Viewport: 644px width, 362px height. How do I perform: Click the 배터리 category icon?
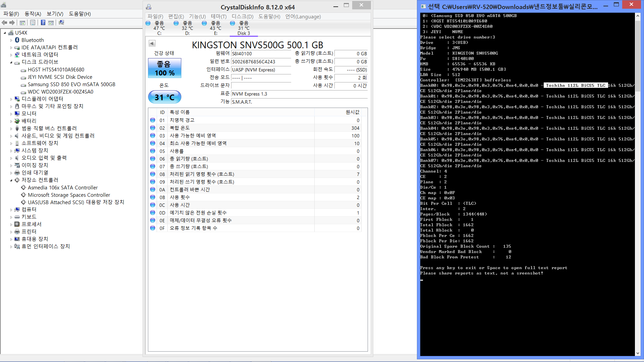click(17, 121)
